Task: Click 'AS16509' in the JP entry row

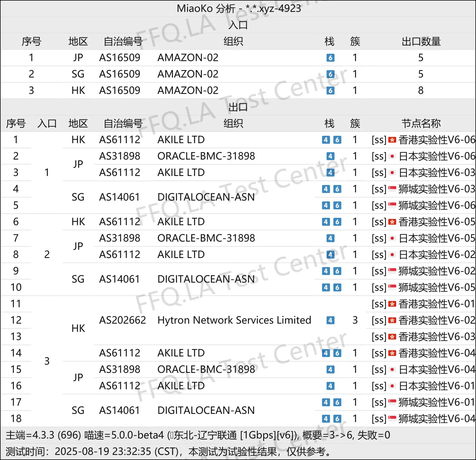Action: pos(120,58)
